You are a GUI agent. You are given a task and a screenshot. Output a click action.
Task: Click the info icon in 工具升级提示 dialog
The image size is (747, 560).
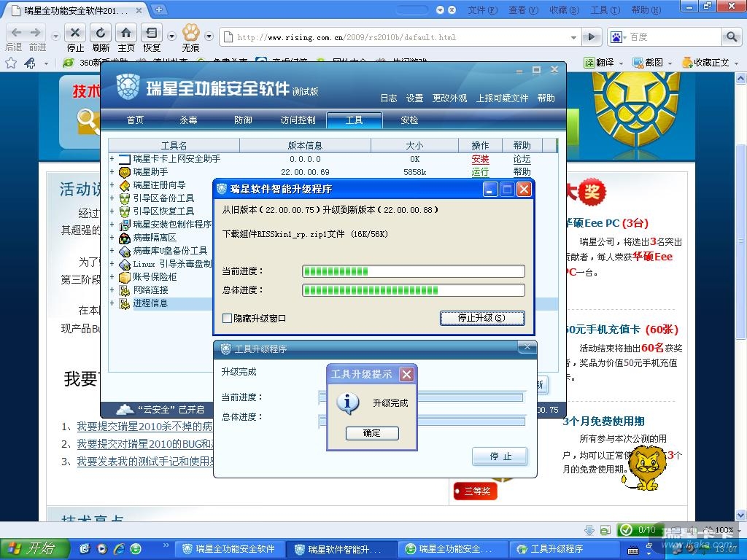[347, 403]
